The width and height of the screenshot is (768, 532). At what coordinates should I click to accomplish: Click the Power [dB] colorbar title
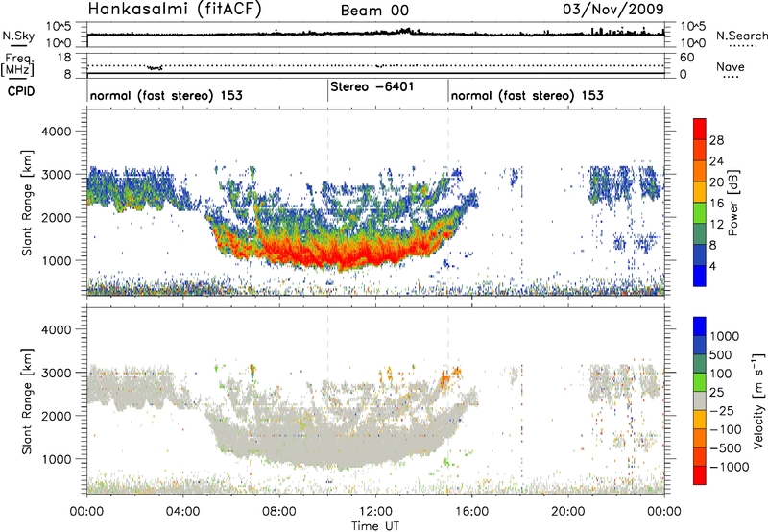click(732, 203)
